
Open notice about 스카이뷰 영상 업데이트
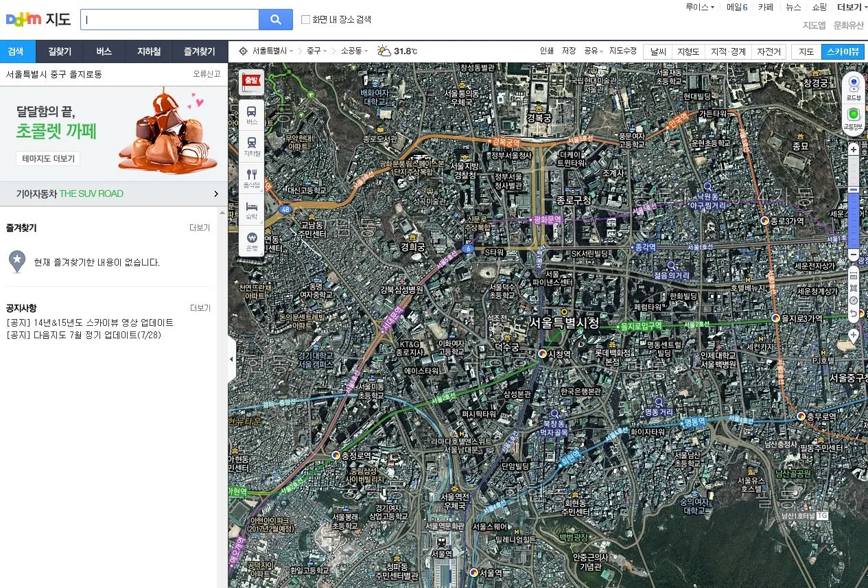(x=90, y=322)
